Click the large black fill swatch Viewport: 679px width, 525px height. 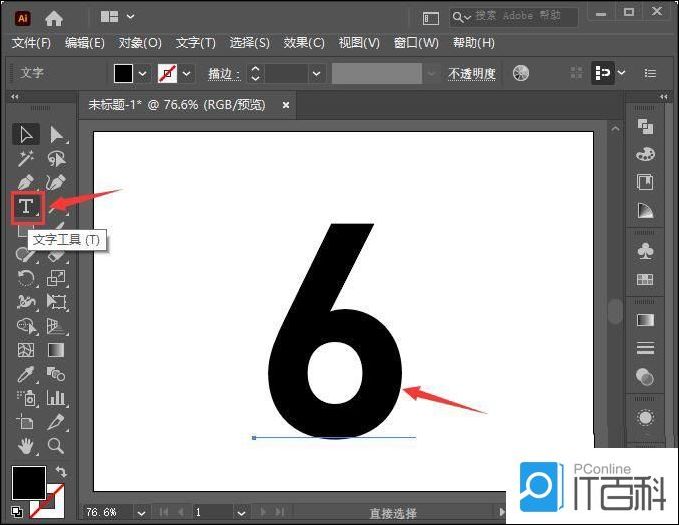pyautogui.click(x=29, y=483)
